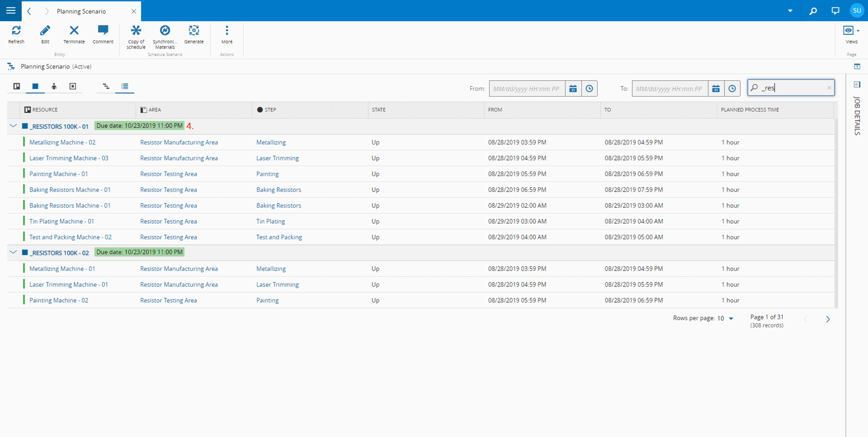Open the More actions menu
The image size is (868, 437).
[227, 31]
